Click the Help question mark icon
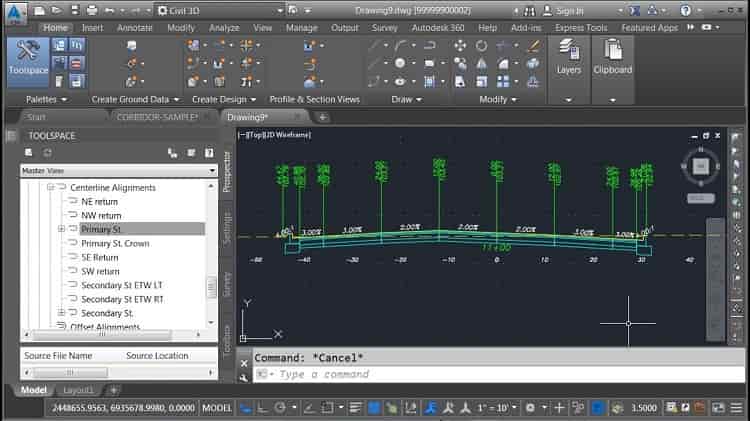Image resolution: width=750 pixels, height=421 pixels. pos(685,10)
